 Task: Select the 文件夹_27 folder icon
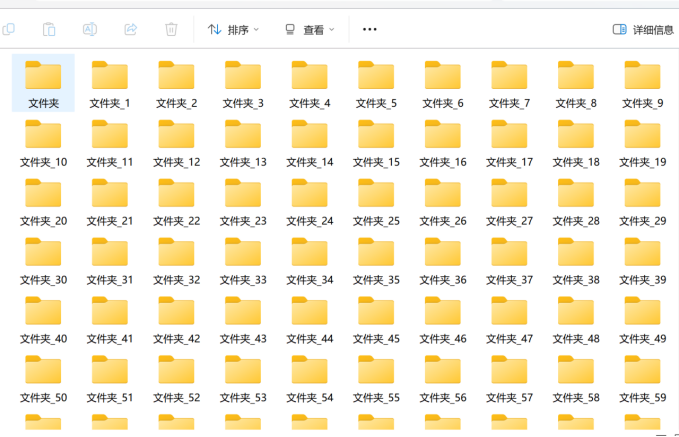[509, 193]
